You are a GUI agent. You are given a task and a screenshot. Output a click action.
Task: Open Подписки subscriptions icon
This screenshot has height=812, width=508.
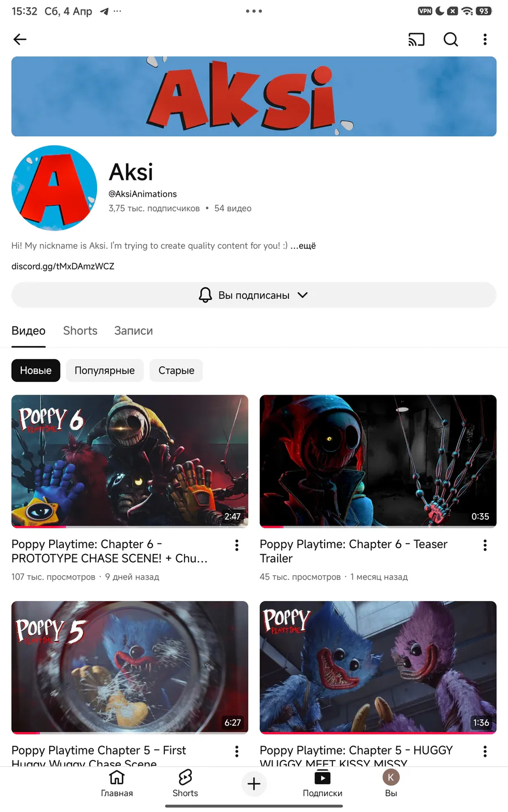point(322,783)
